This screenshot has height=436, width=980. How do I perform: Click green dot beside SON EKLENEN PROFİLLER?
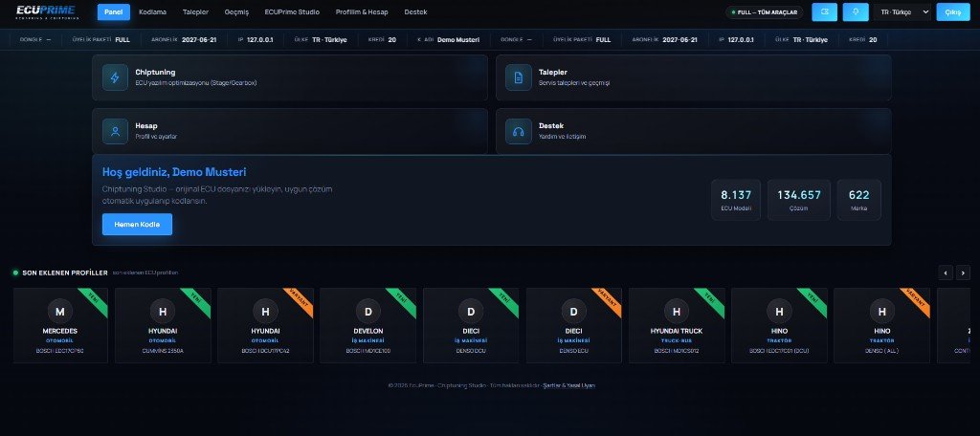(x=15, y=272)
